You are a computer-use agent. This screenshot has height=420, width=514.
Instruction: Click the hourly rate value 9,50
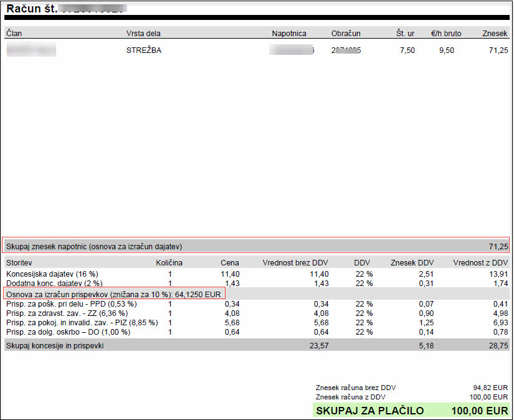[x=447, y=50]
